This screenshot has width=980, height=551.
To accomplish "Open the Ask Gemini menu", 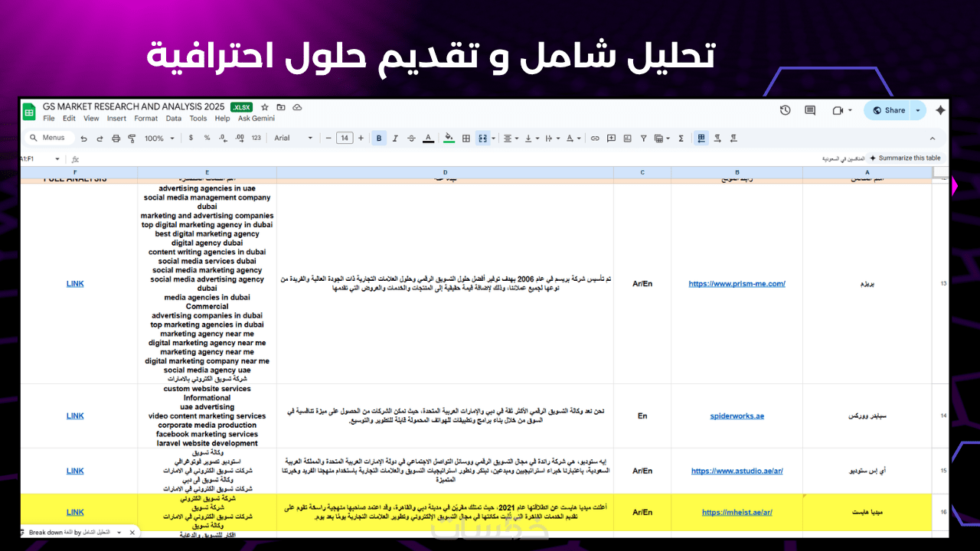I will click(x=256, y=119).
